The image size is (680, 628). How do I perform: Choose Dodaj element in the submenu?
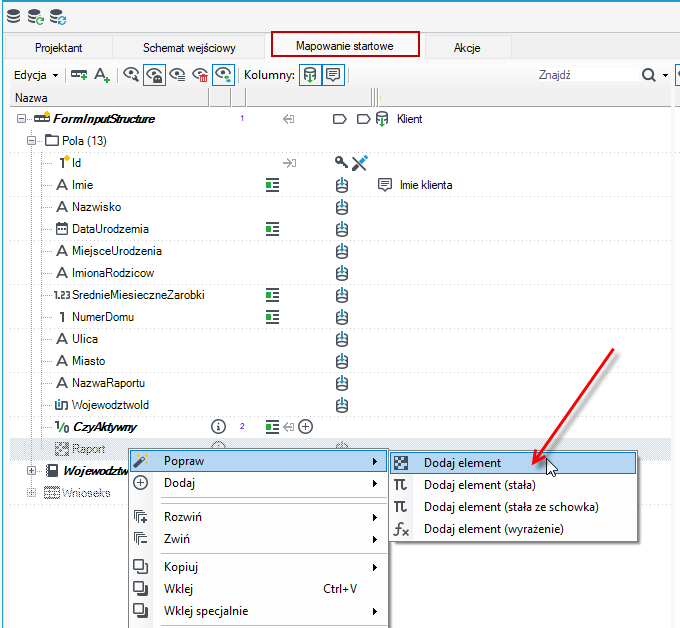[x=513, y=463]
